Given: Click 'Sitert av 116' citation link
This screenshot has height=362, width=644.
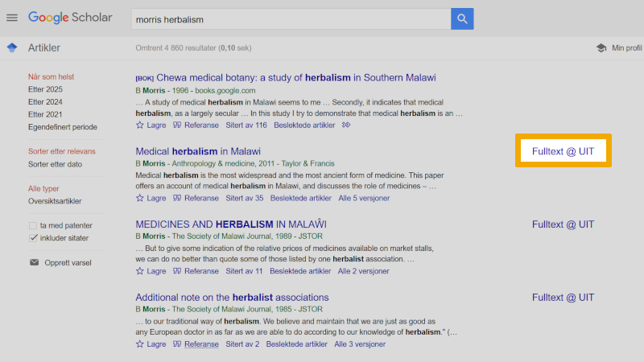Looking at the screenshot, I should click(245, 125).
